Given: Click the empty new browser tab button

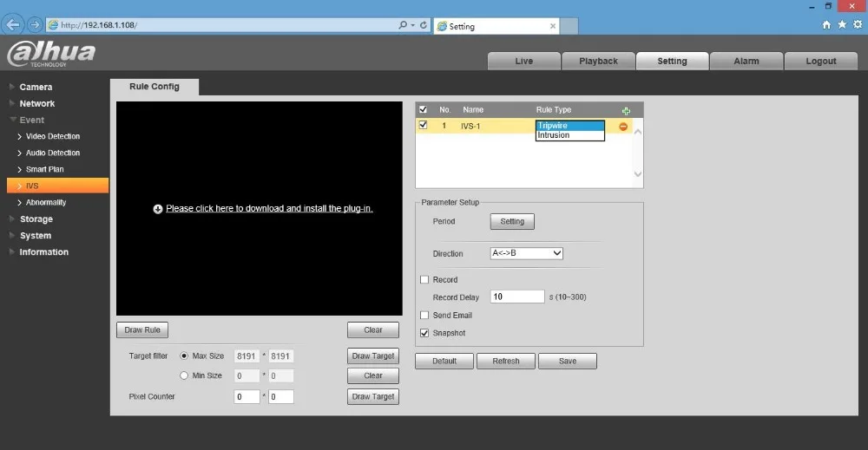Looking at the screenshot, I should tap(569, 26).
